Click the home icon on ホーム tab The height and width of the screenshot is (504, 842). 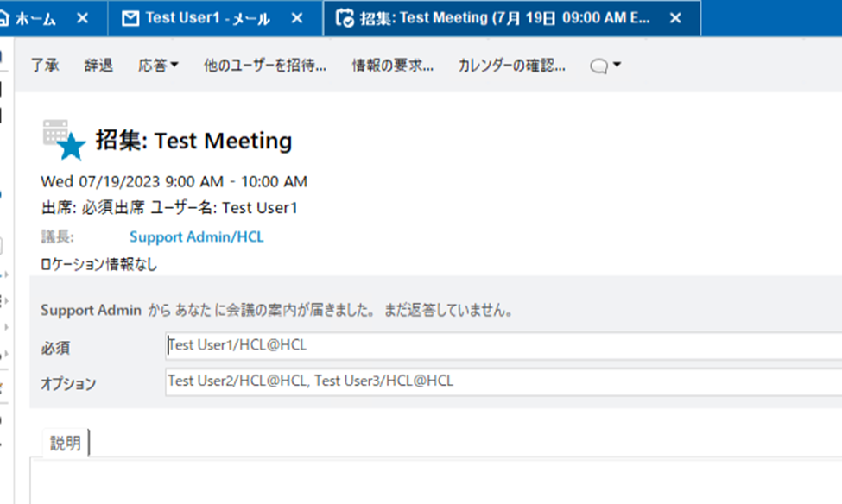click(5, 18)
